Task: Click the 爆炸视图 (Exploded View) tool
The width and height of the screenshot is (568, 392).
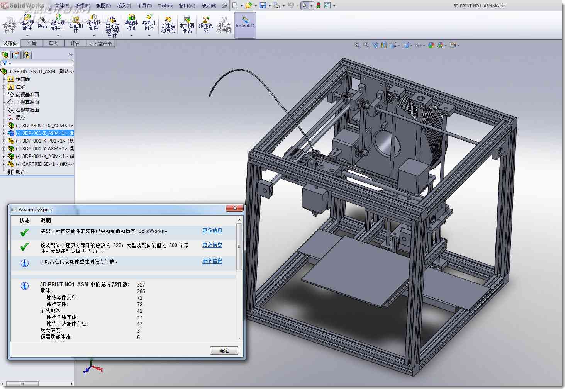Action: coord(206,25)
